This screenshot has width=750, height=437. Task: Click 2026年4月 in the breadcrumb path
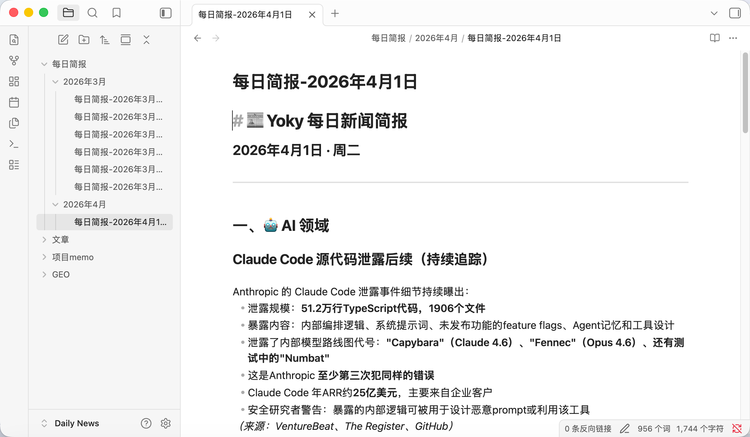click(436, 38)
